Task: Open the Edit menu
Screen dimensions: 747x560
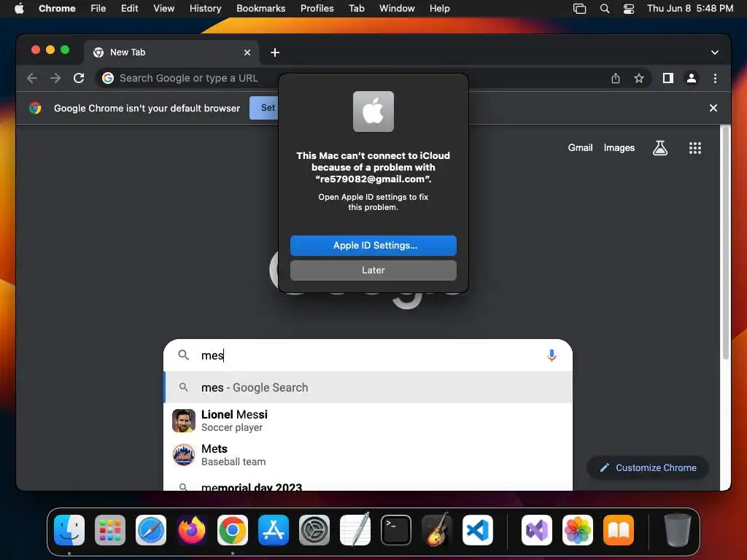Action: [x=129, y=9]
